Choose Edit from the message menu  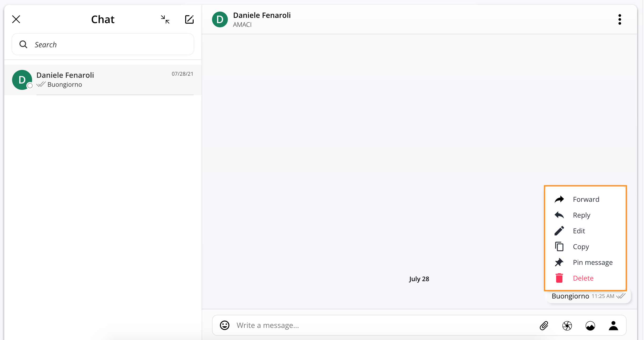coord(585,231)
